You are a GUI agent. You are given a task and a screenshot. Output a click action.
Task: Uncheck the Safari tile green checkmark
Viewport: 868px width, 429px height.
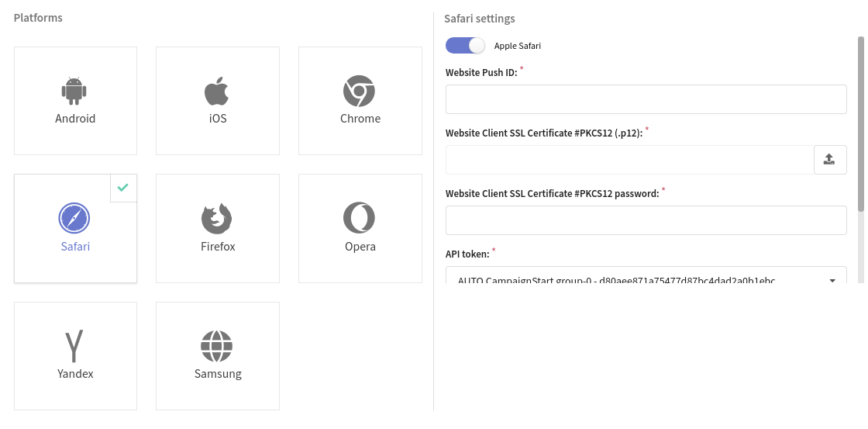(x=123, y=187)
